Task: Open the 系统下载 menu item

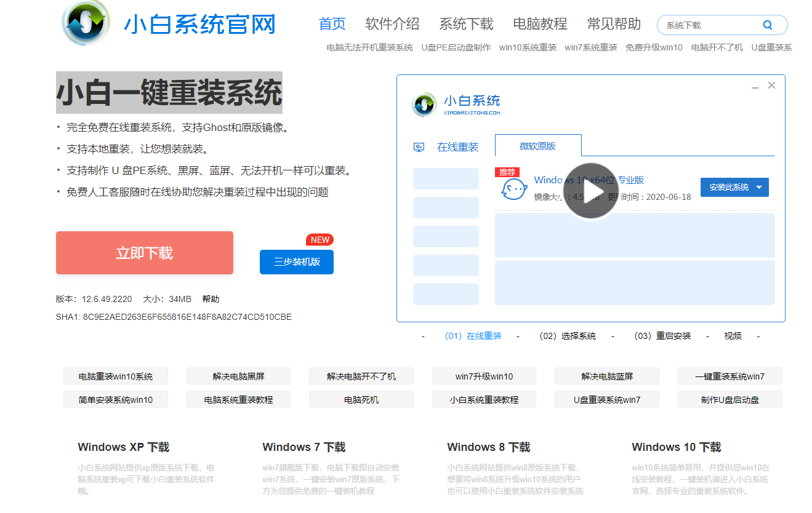Action: [x=466, y=24]
